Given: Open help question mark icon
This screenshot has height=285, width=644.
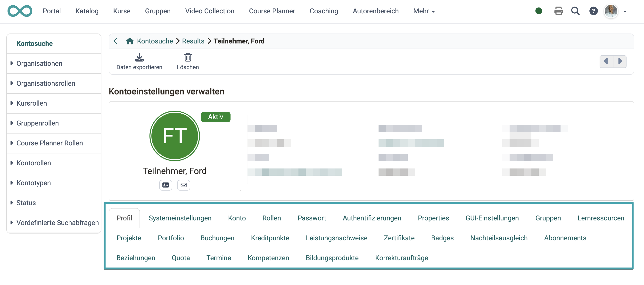Looking at the screenshot, I should click(593, 11).
